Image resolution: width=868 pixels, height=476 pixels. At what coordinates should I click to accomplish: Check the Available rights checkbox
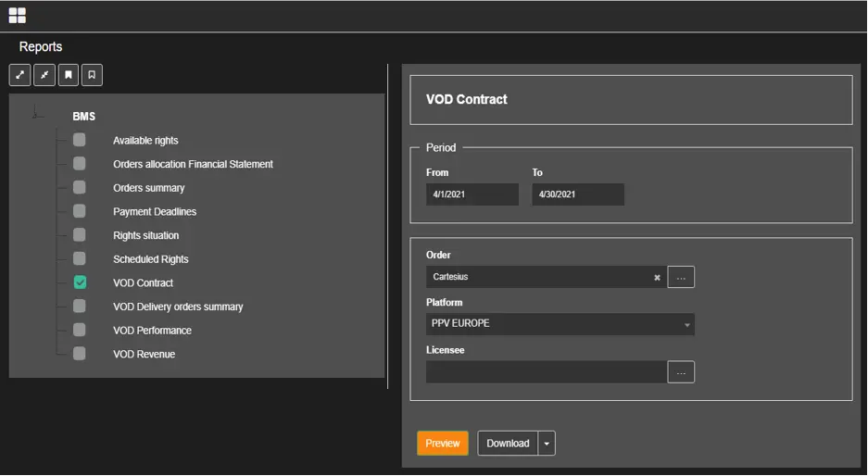pyautogui.click(x=80, y=140)
